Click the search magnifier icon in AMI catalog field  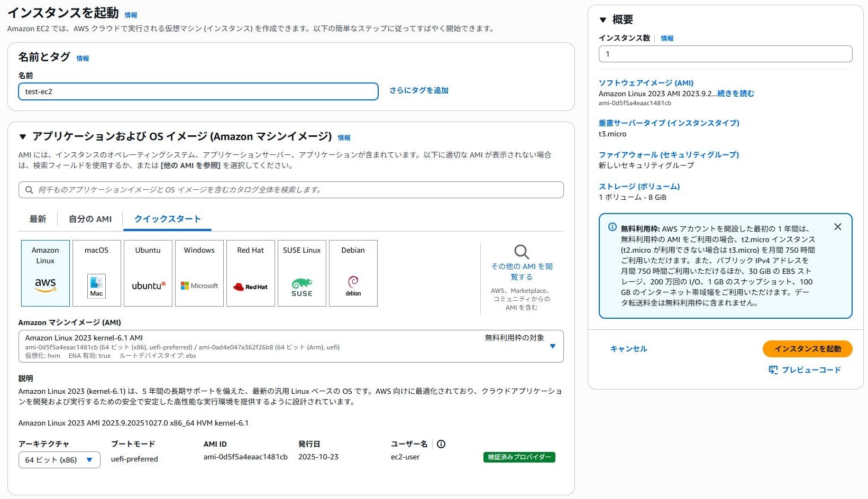pos(29,190)
